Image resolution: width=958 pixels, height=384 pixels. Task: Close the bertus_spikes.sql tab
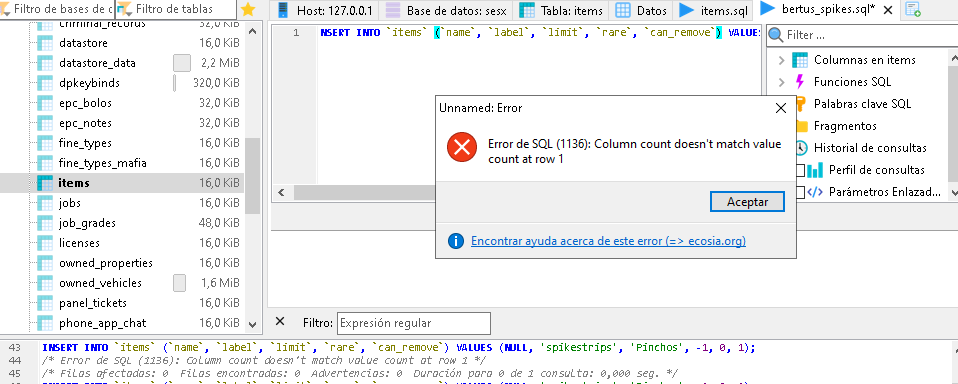(888, 10)
